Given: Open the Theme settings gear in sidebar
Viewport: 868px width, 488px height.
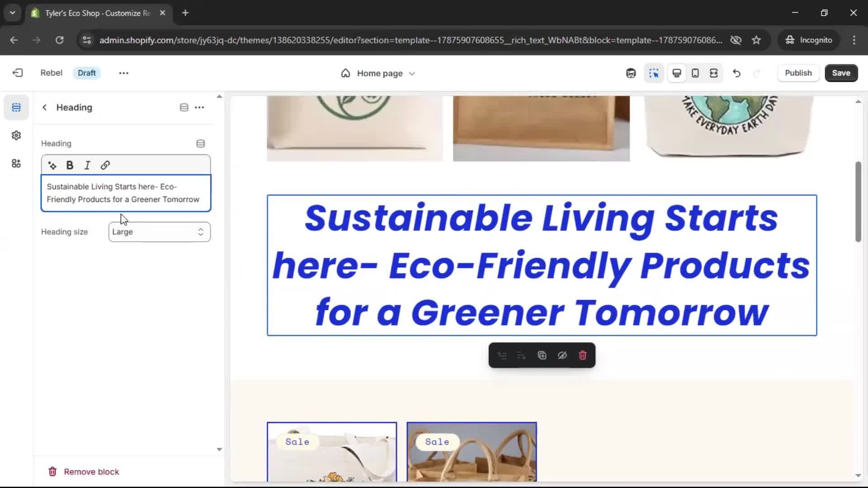Looking at the screenshot, I should coord(16,136).
